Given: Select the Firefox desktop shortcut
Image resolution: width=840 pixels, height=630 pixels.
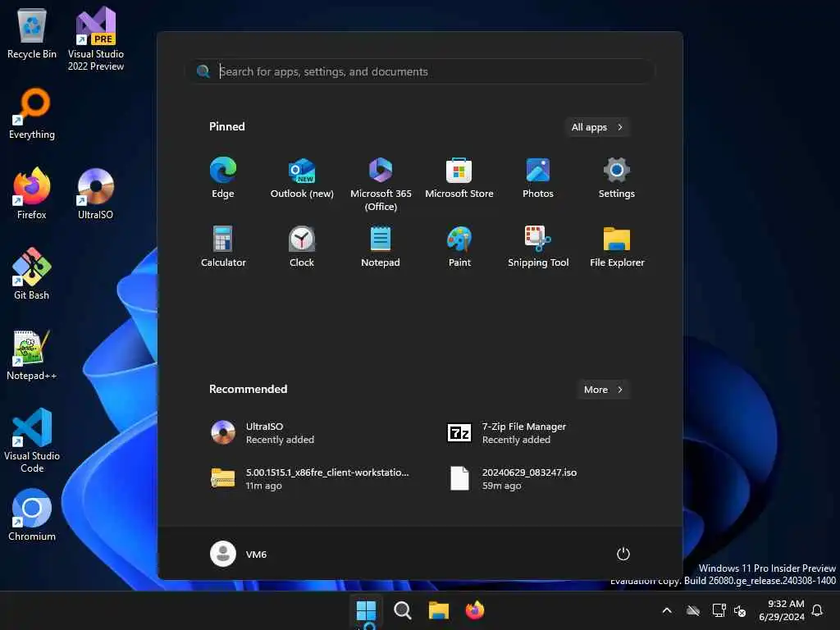Looking at the screenshot, I should (x=32, y=194).
